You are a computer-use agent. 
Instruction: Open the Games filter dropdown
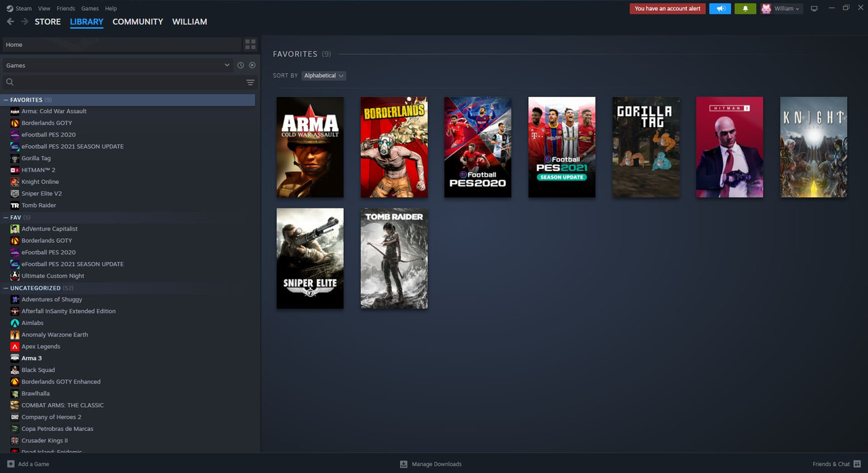pyautogui.click(x=117, y=65)
